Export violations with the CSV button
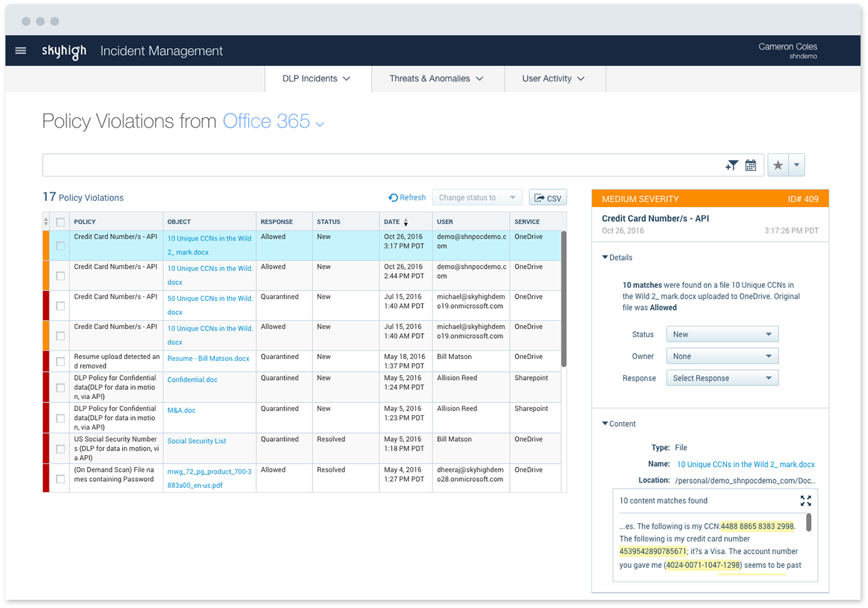The width and height of the screenshot is (868, 608). click(x=548, y=197)
